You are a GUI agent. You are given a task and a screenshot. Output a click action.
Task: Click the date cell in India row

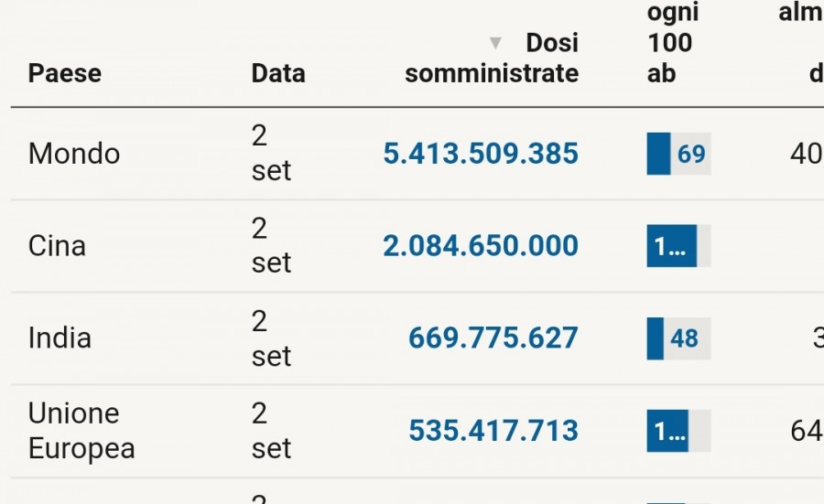tap(271, 338)
